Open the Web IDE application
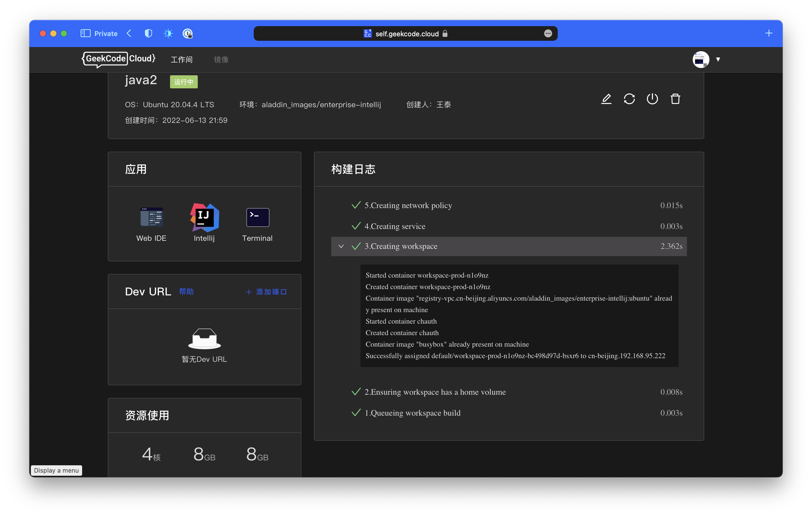The width and height of the screenshot is (812, 516). pos(151,222)
